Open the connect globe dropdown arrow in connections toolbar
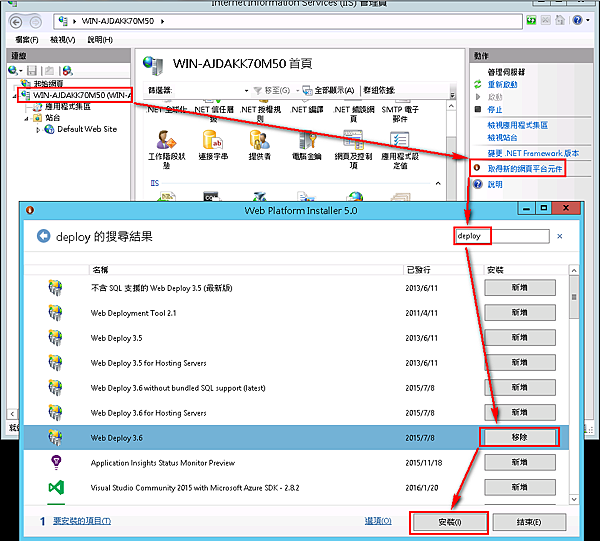The image size is (600, 541). [20, 71]
